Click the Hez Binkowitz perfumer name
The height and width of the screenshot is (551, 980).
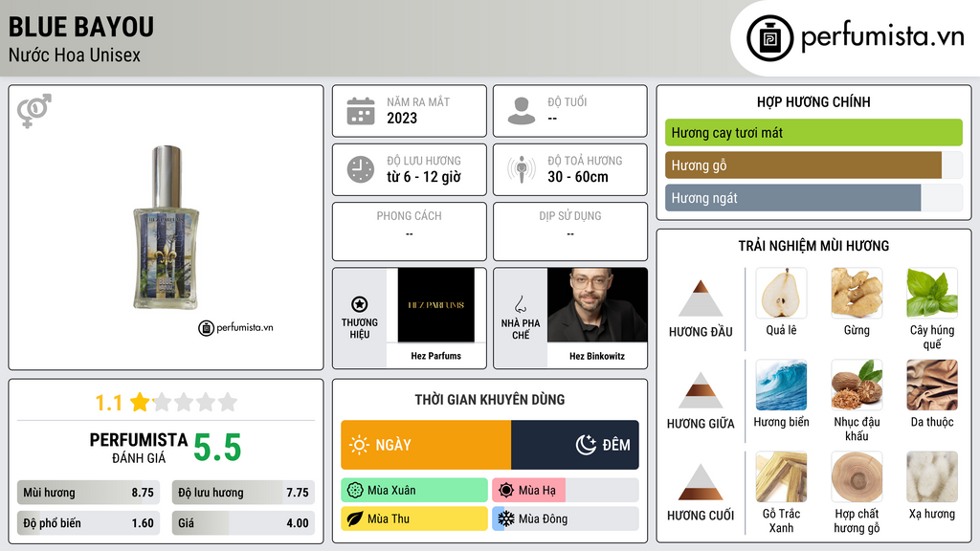pyautogui.click(x=597, y=356)
